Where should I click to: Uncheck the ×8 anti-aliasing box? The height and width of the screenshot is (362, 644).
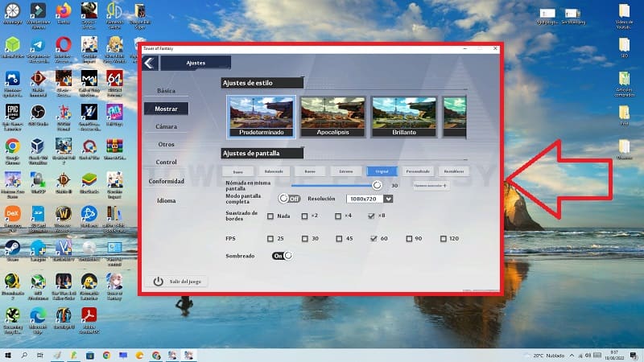coord(371,216)
